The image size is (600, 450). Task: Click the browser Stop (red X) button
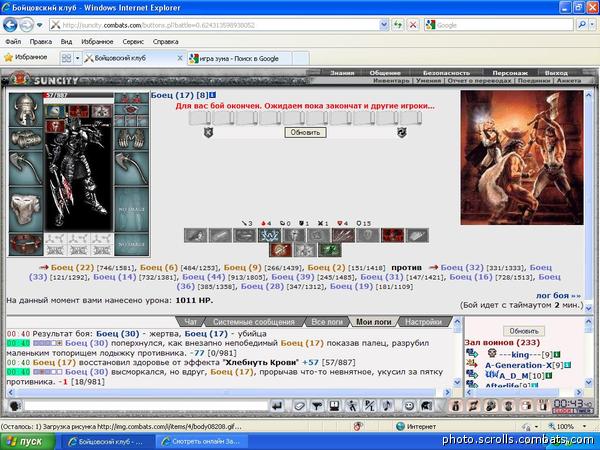click(413, 25)
